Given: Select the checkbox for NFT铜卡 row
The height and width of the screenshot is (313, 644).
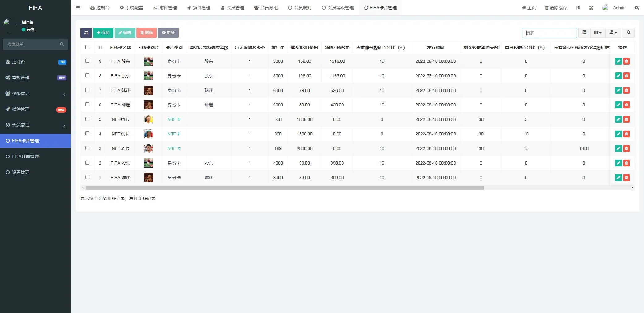Looking at the screenshot, I should click(x=87, y=119).
